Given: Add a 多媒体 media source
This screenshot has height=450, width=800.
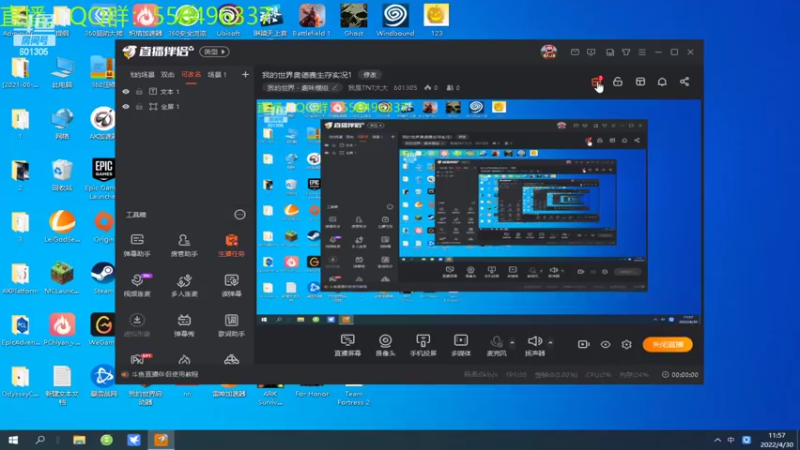Looking at the screenshot, I should (461, 345).
